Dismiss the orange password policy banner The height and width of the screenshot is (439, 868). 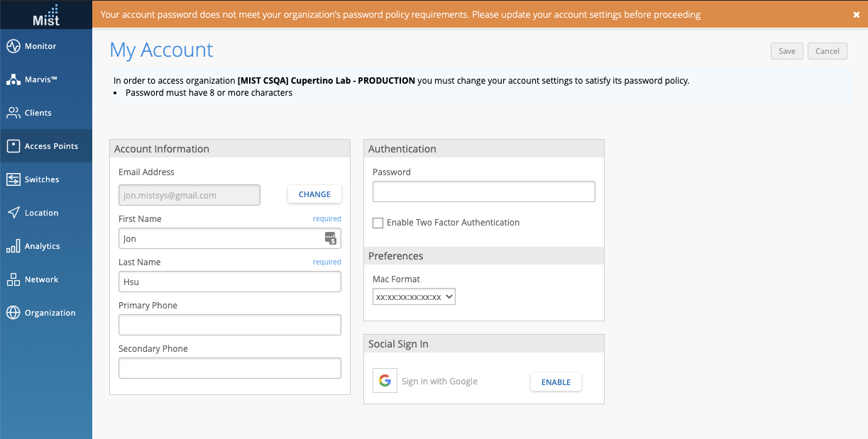(856, 15)
